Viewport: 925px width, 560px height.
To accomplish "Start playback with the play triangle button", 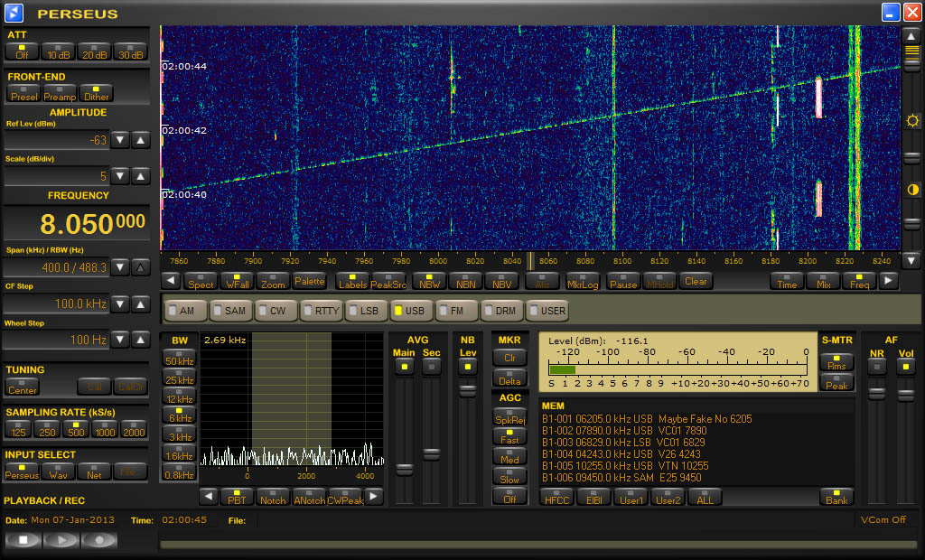I will coord(61,540).
